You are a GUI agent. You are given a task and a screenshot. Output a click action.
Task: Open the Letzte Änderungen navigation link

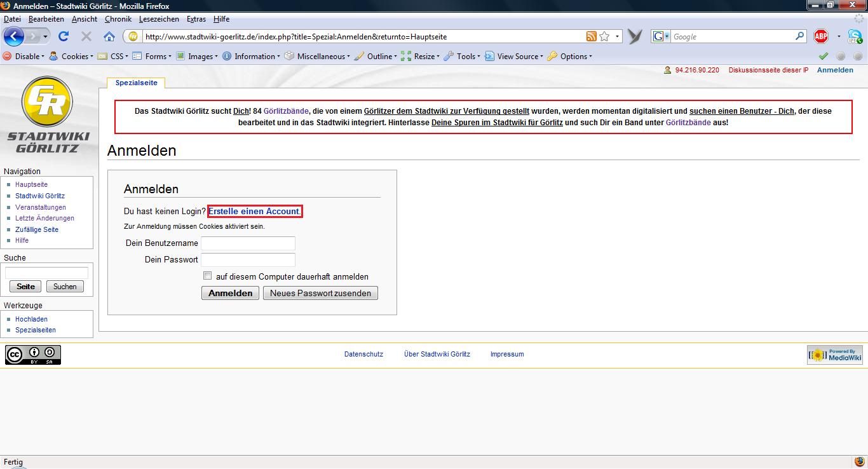[x=44, y=218]
